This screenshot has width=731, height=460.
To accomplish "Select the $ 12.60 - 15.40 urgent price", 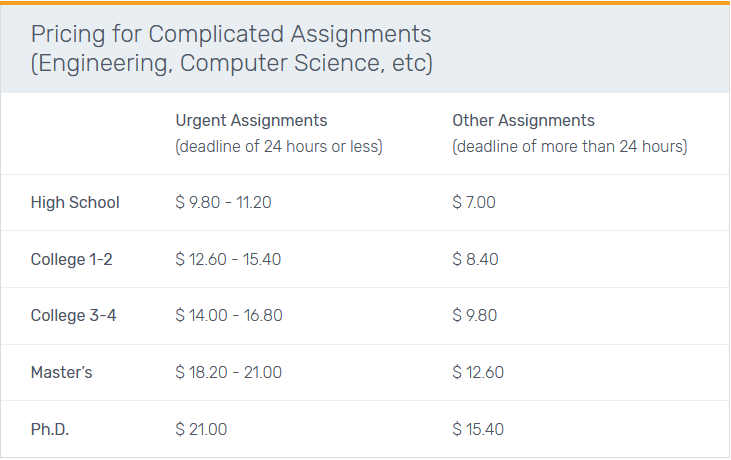I will [228, 259].
